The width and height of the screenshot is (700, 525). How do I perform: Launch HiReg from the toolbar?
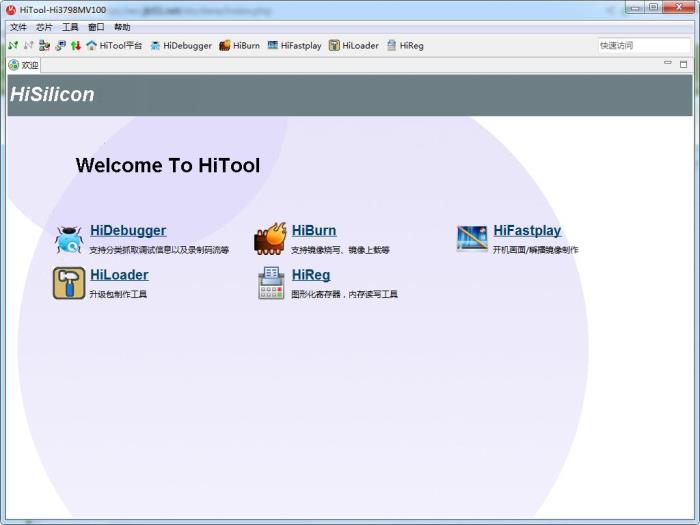click(x=405, y=45)
